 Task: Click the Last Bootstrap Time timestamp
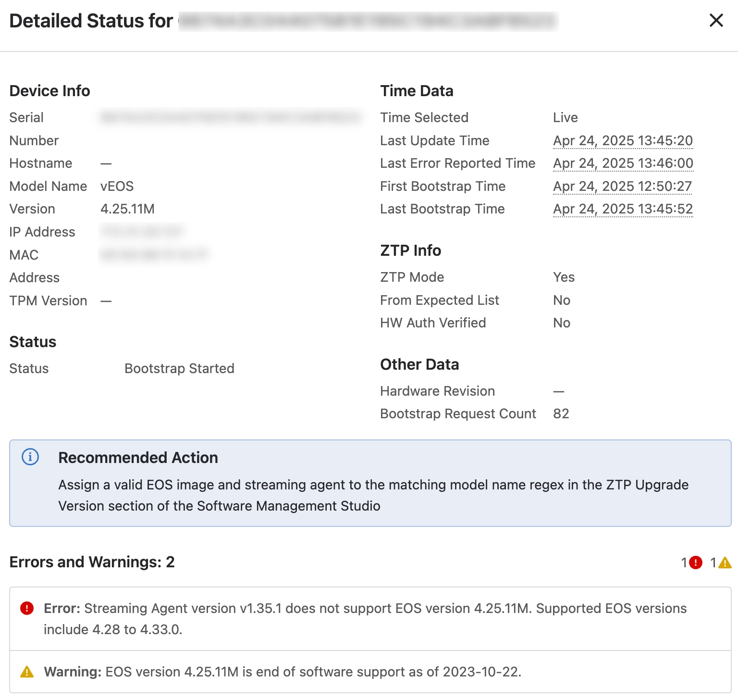tap(623, 209)
